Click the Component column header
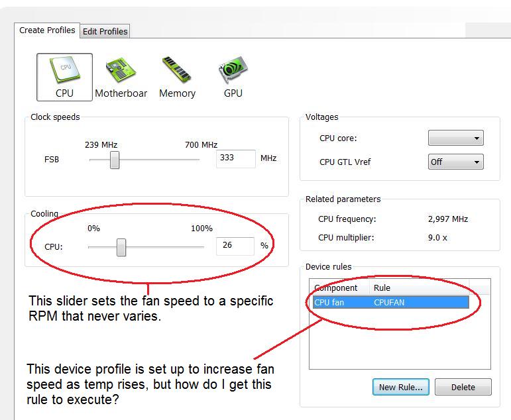 pos(337,288)
